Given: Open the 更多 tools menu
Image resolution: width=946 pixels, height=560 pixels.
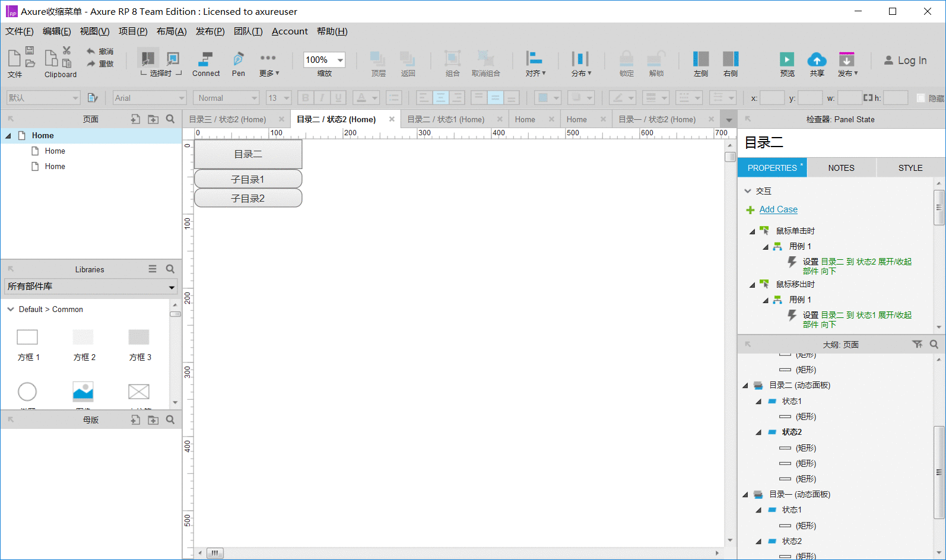Looking at the screenshot, I should pos(268,64).
